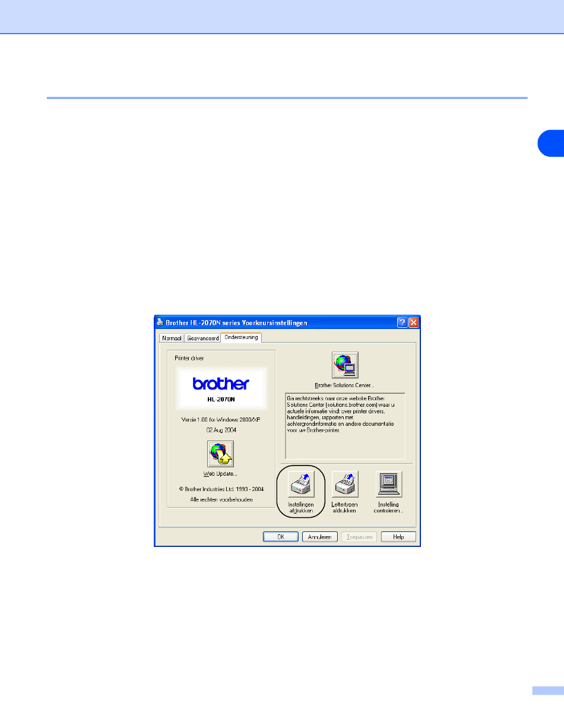Click the dialog title bar printer icon
Screen dimensions: 564x728
coord(159,322)
